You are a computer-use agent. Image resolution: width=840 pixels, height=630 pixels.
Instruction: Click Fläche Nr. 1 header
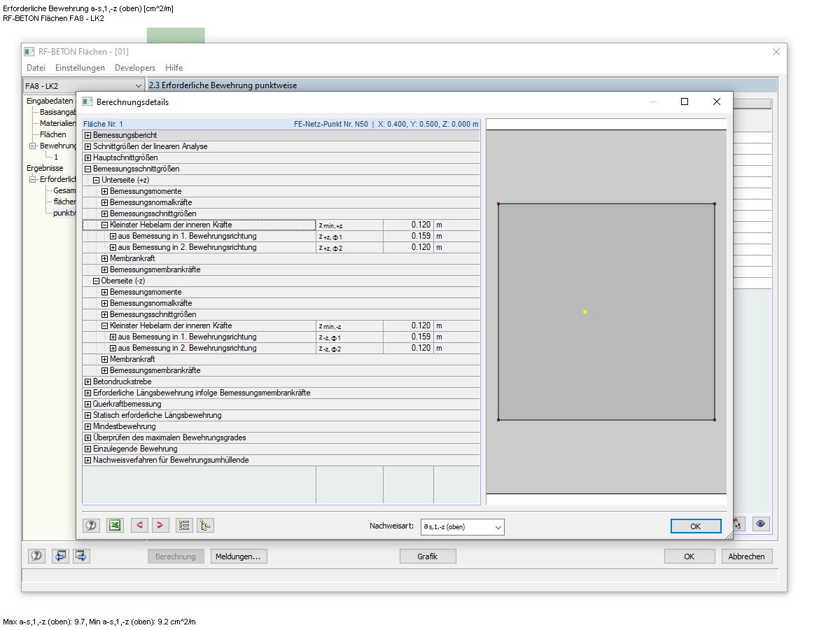coord(103,124)
